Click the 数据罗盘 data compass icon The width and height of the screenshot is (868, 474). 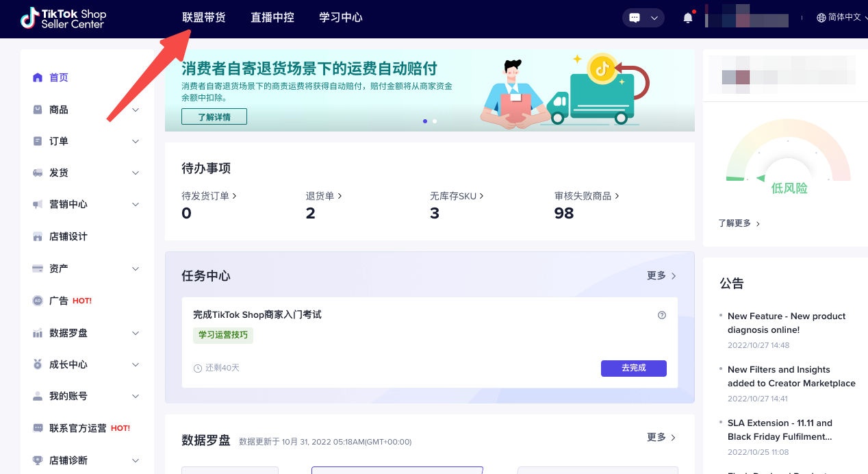click(x=38, y=332)
